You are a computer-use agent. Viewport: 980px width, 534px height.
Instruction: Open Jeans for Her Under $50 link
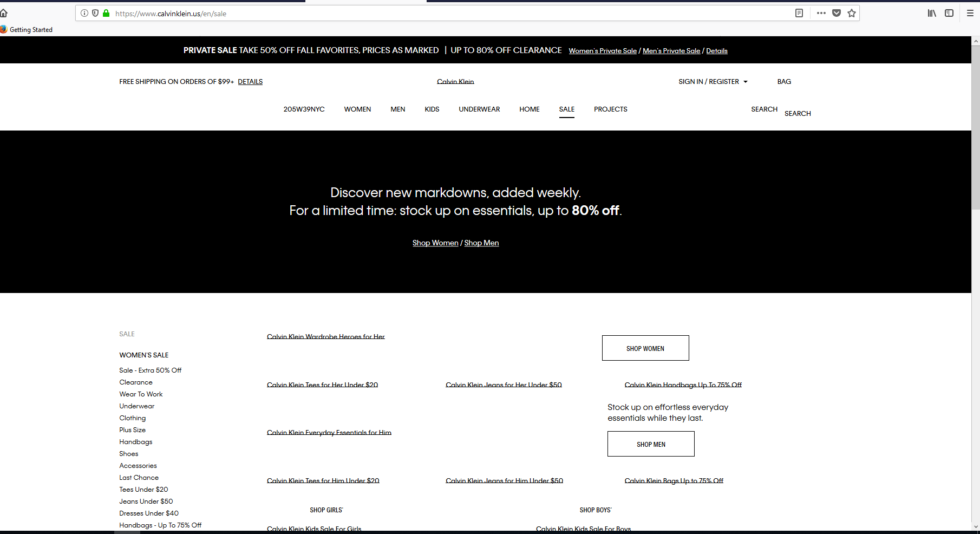pyautogui.click(x=504, y=385)
